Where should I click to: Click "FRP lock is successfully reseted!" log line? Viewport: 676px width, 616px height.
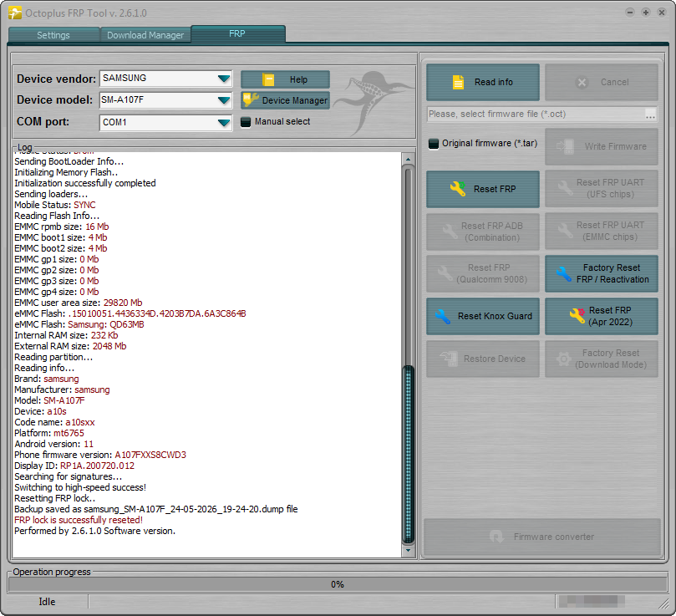79,520
